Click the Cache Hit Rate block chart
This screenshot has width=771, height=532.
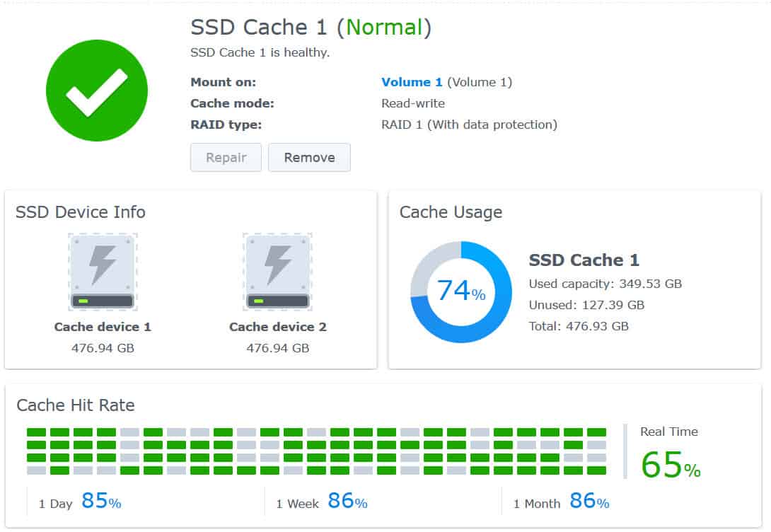coord(316,451)
